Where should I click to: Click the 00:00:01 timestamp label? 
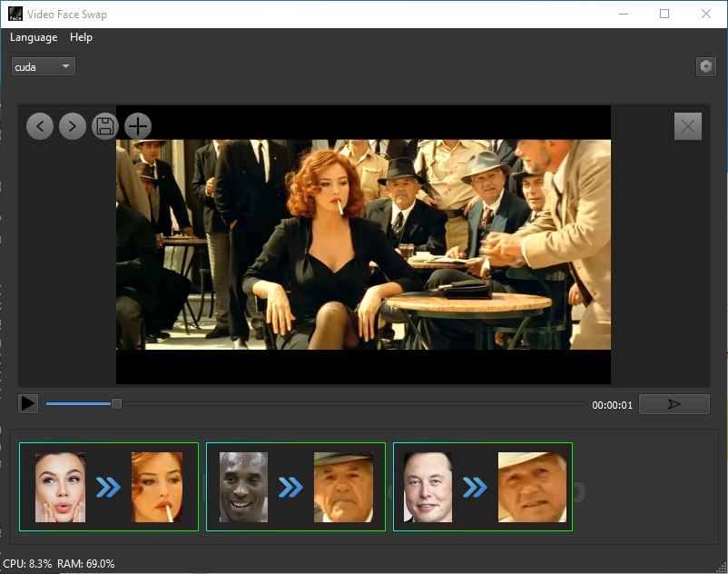pos(614,405)
